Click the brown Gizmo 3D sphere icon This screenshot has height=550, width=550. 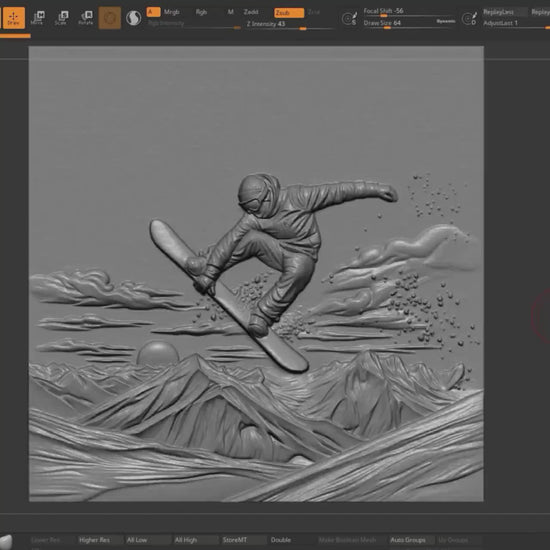(x=109, y=18)
